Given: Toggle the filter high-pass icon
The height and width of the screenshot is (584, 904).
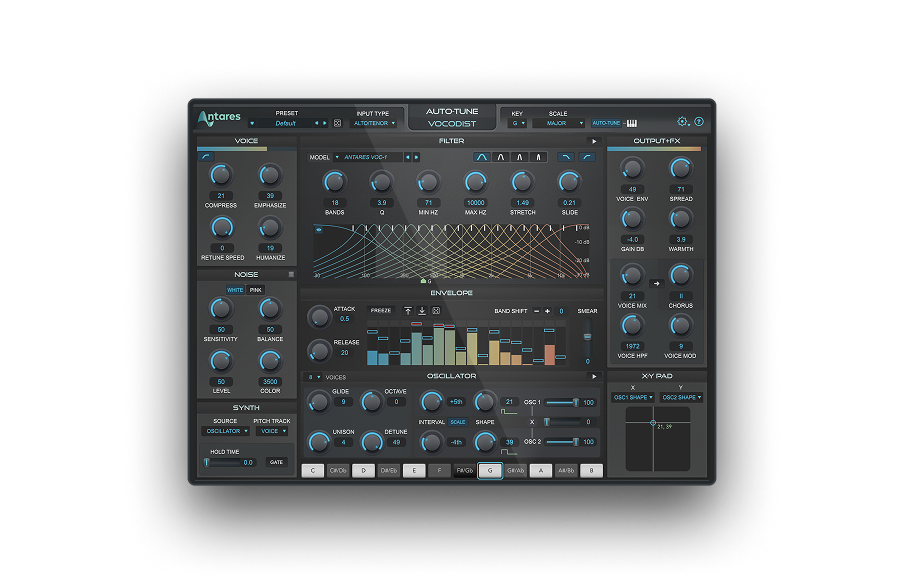Looking at the screenshot, I should [587, 157].
